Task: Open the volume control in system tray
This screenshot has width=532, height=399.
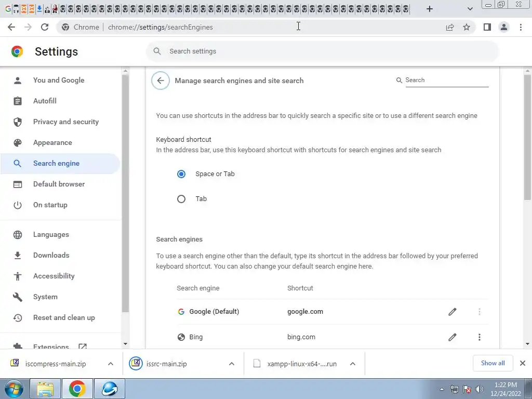Action: pyautogui.click(x=480, y=389)
